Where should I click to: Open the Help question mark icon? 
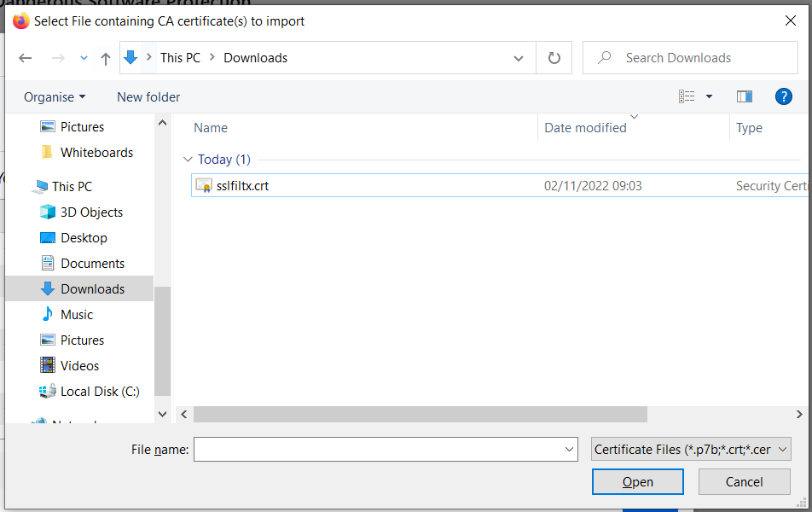click(783, 96)
